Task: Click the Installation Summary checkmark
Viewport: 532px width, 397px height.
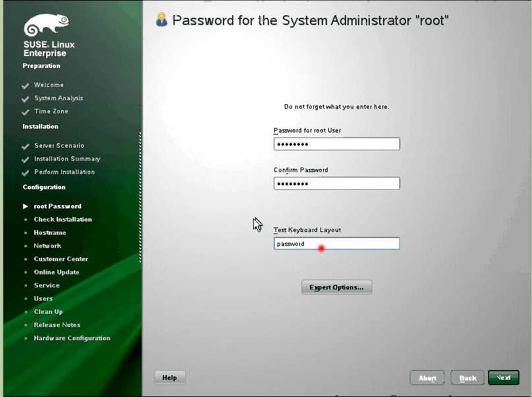Action: point(25,160)
